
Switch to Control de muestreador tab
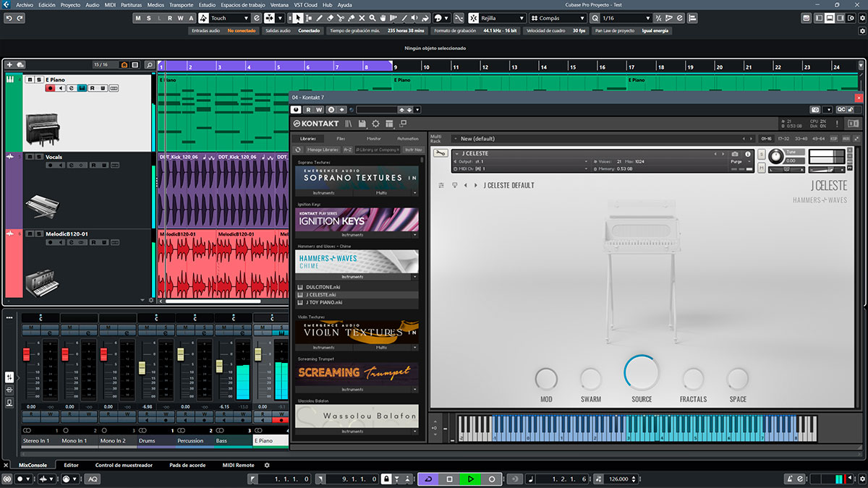[124, 465]
